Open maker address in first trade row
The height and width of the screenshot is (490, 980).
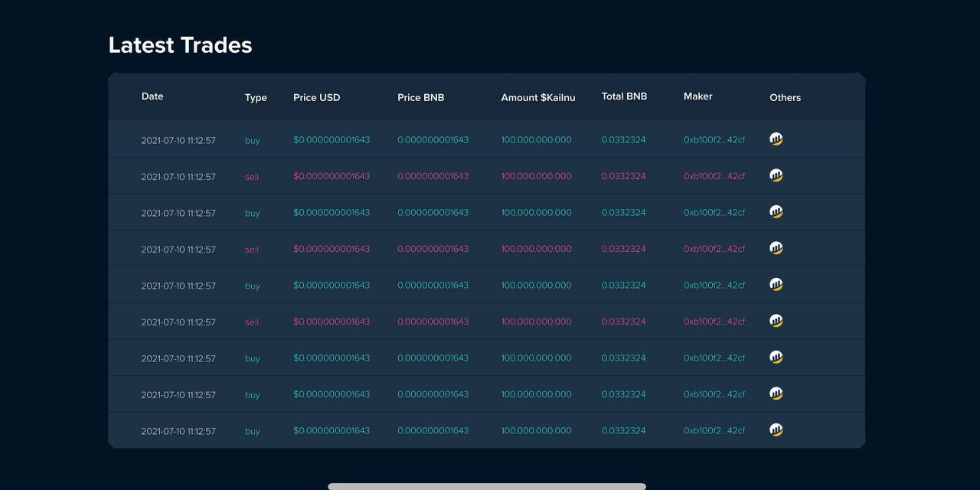click(714, 140)
